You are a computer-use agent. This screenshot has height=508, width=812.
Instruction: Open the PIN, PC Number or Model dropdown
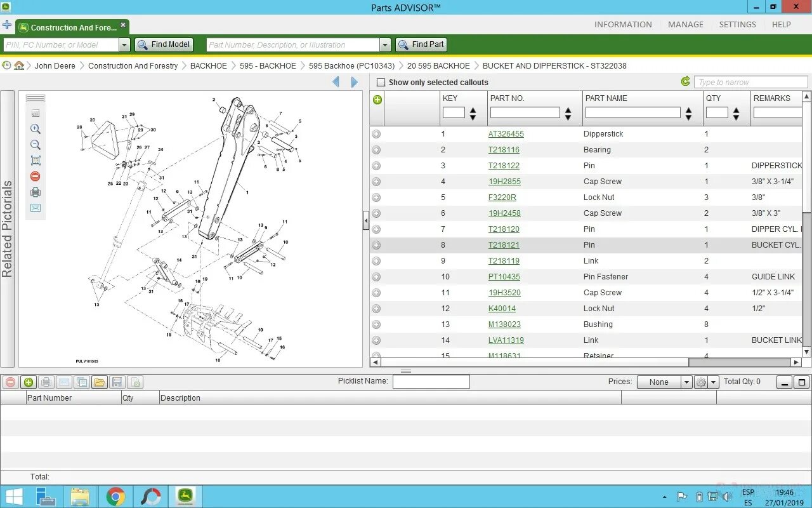click(124, 45)
